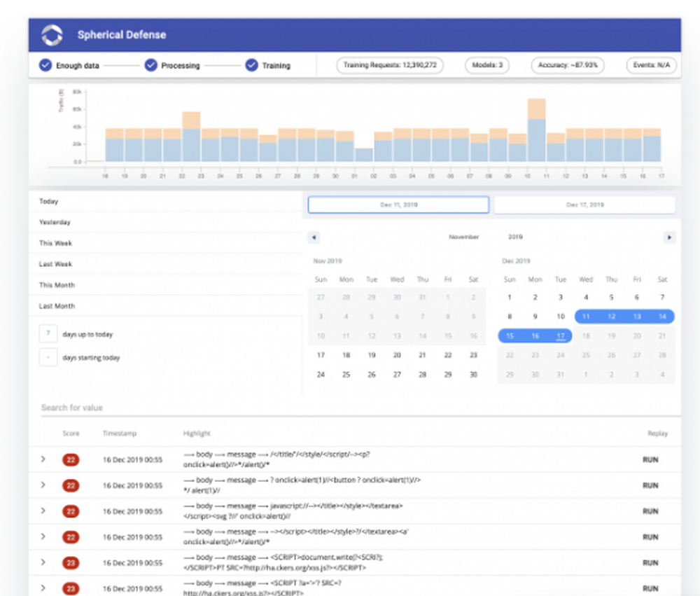The height and width of the screenshot is (596, 700).
Task: Pick December 15 in the calendar
Action: coord(510,335)
